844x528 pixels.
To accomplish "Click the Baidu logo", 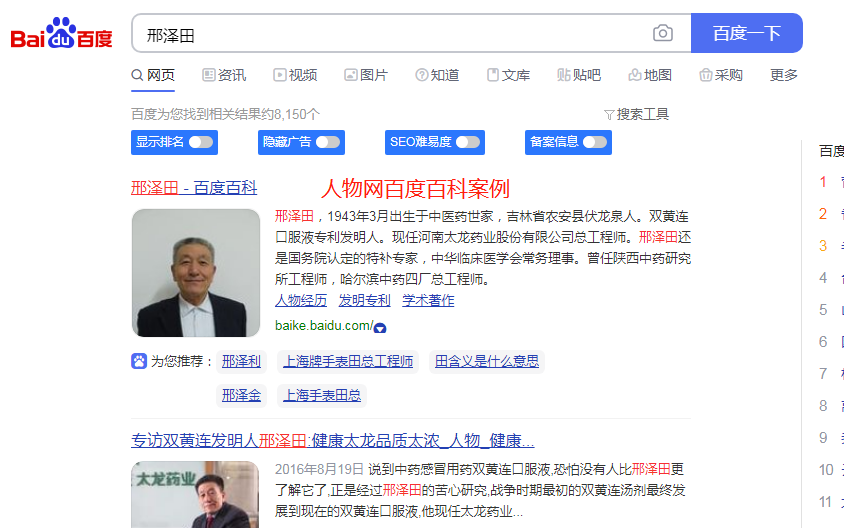I will point(61,33).
